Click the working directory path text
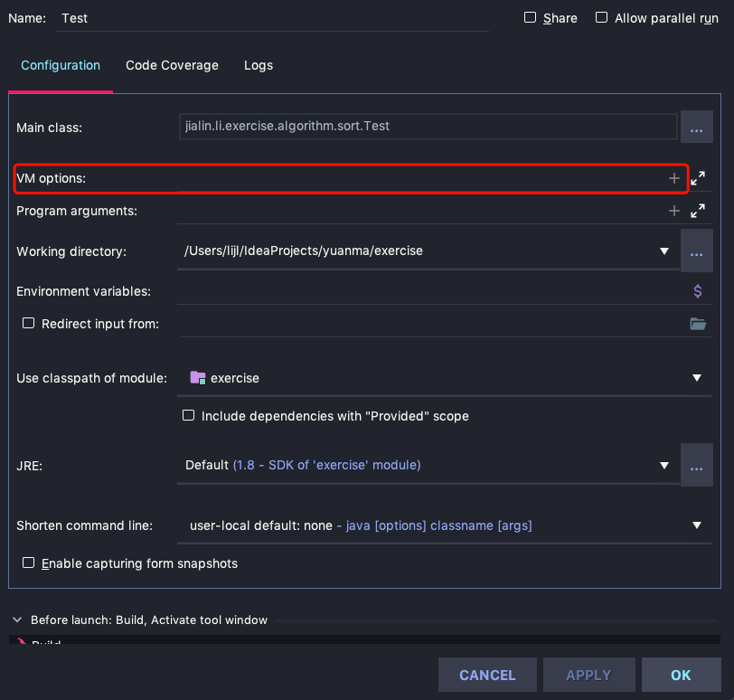The height and width of the screenshot is (700, 734). 304,251
